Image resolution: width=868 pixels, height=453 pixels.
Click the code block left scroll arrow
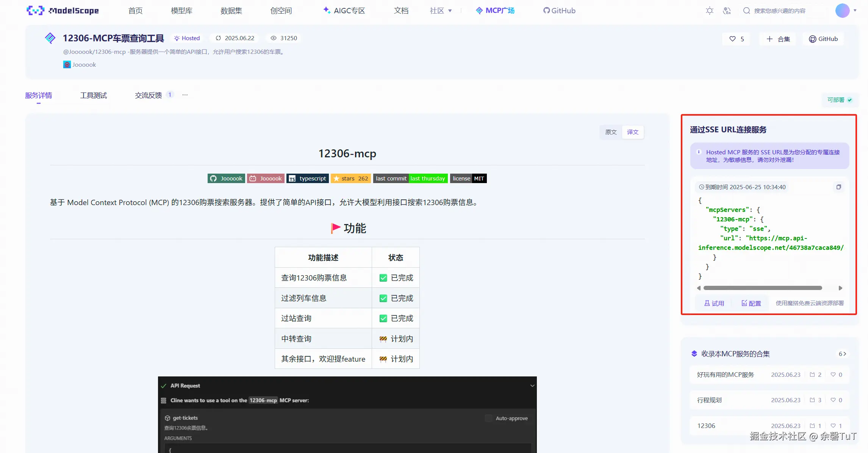tap(699, 288)
